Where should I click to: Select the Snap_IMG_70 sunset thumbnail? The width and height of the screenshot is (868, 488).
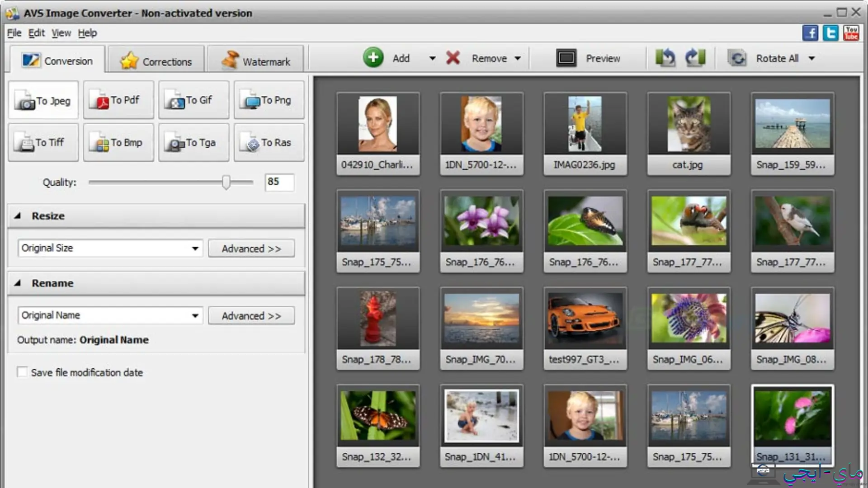click(481, 328)
